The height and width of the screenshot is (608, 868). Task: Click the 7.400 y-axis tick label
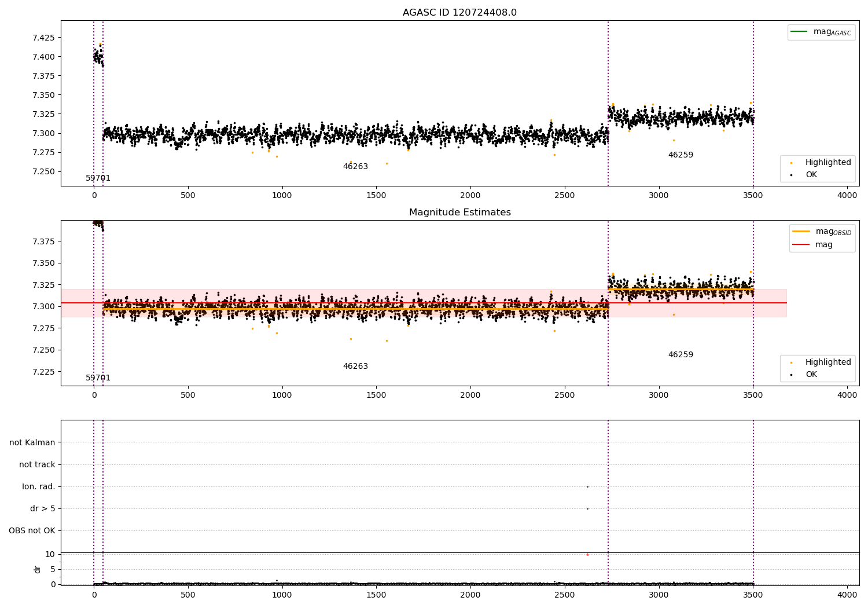click(x=43, y=57)
